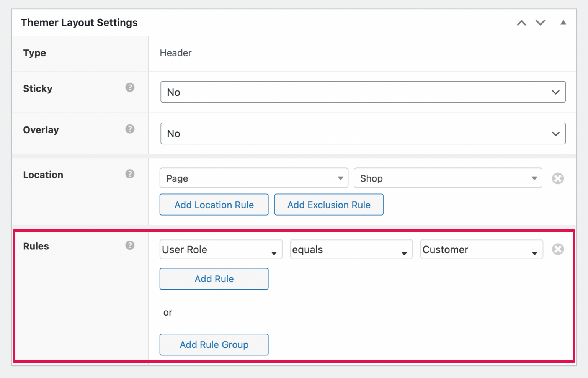Click the Rules help question icon
The height and width of the screenshot is (378, 588).
(x=130, y=245)
